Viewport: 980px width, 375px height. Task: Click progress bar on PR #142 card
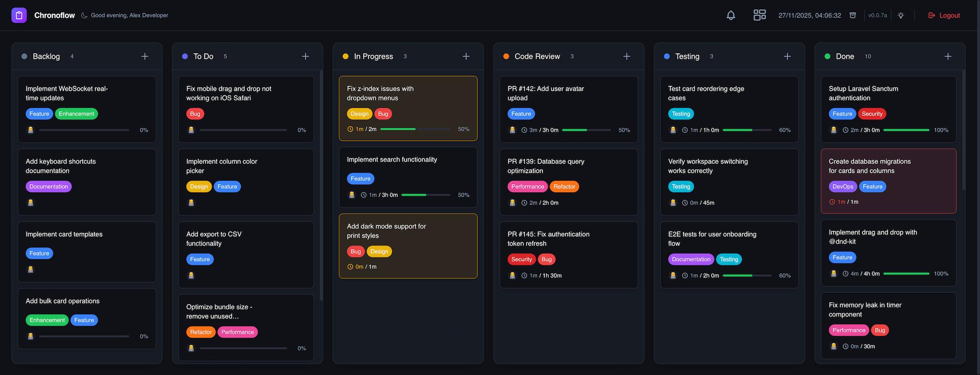586,130
